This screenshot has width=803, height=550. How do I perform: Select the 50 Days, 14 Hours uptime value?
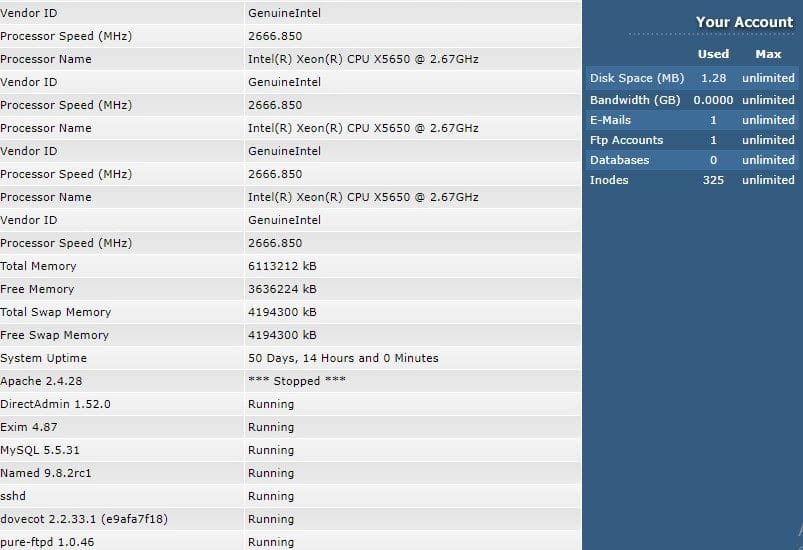tap(343, 358)
